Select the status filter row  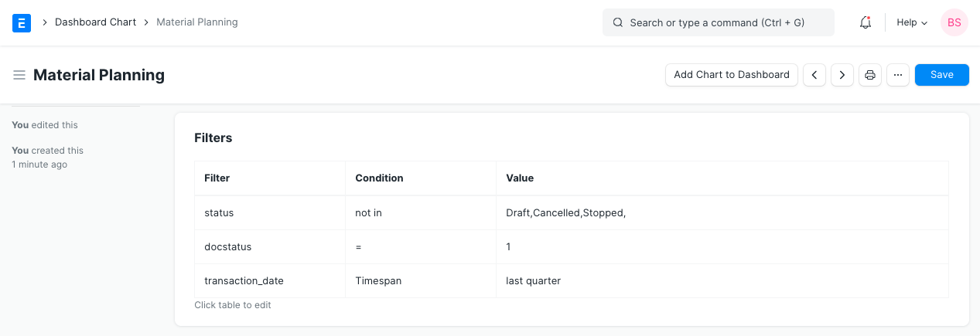tap(219, 212)
